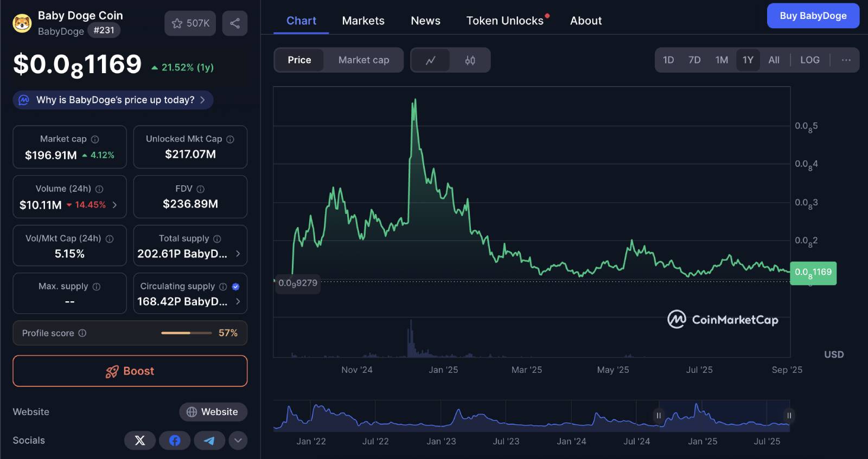Click the verified circulating supply badge
The width and height of the screenshot is (868, 459).
236,287
